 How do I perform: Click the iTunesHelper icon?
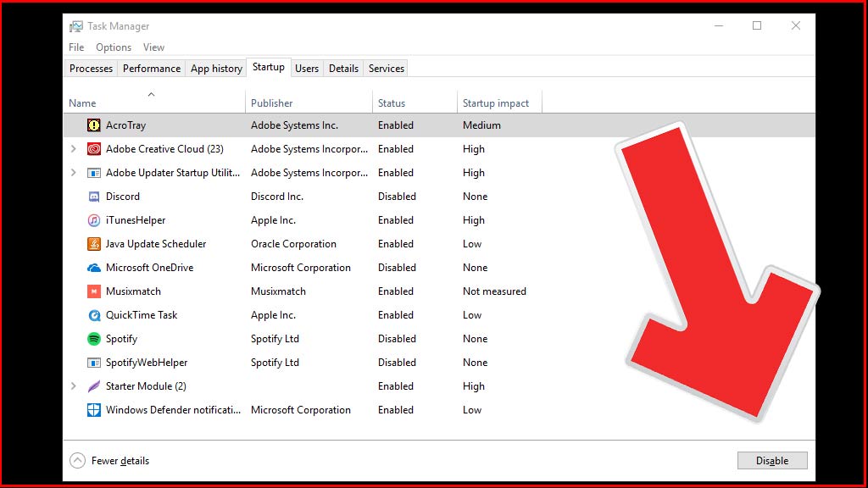pyautogui.click(x=93, y=219)
